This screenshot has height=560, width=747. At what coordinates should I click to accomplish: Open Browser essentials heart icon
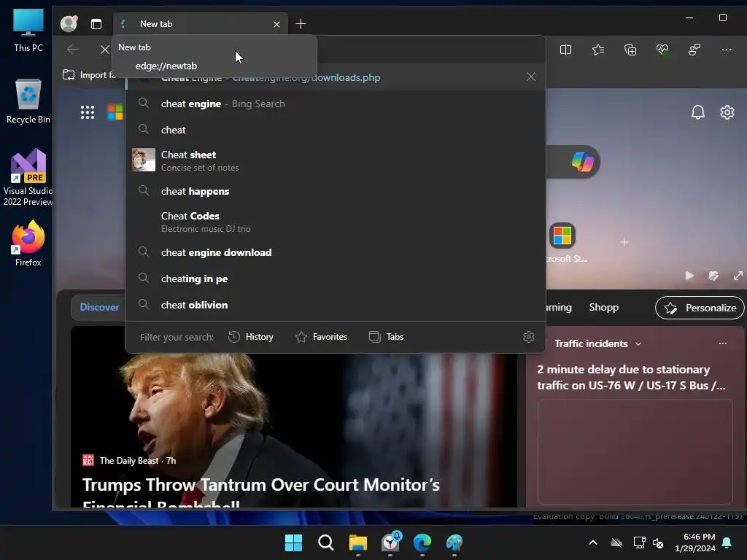pyautogui.click(x=662, y=50)
